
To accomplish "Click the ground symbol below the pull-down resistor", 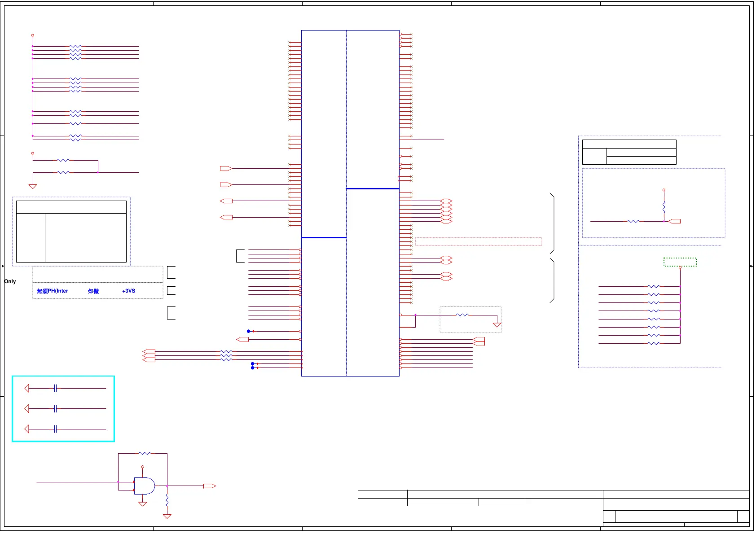I will click(167, 516).
